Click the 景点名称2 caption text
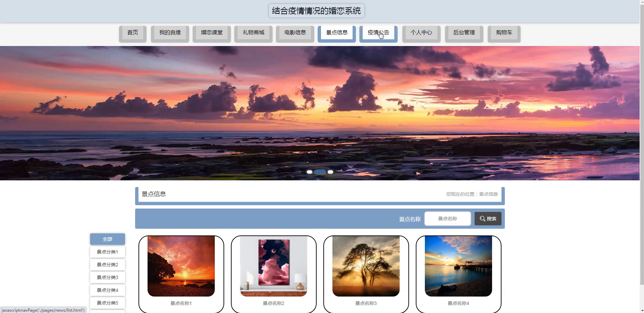Image resolution: width=644 pixels, height=313 pixels. (x=274, y=303)
